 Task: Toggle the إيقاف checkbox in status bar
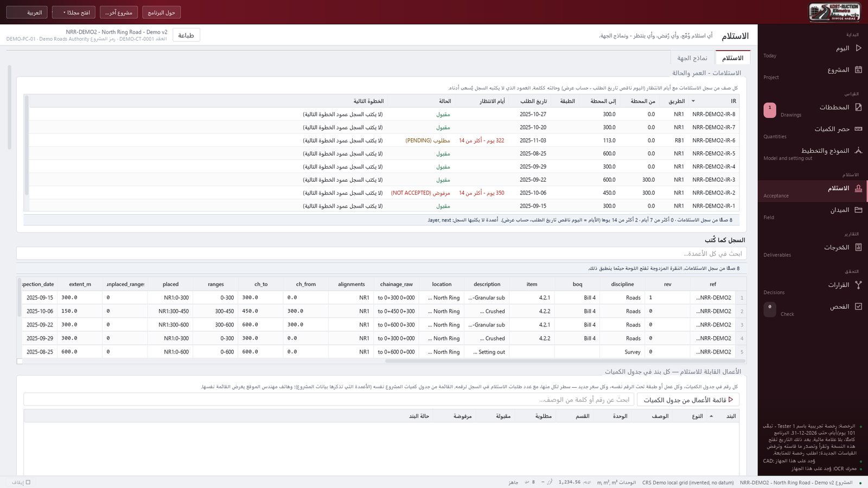tap(28, 482)
